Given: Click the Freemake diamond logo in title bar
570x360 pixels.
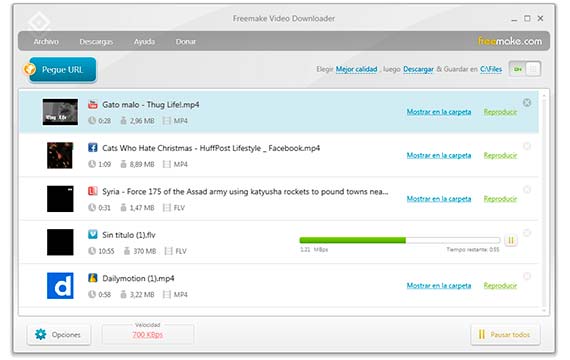Looking at the screenshot, I should pyautogui.click(x=39, y=22).
